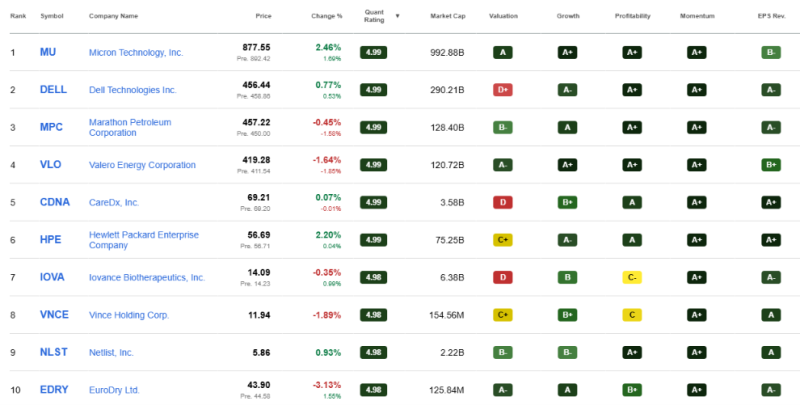Sort by Quant Rating arrow
The height and width of the screenshot is (405, 800).
[x=397, y=16]
